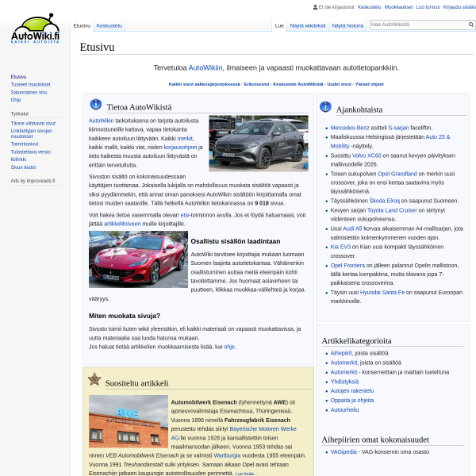476x476 pixels.
Task: Click Lue lisää in featured article
Action: point(246,474)
